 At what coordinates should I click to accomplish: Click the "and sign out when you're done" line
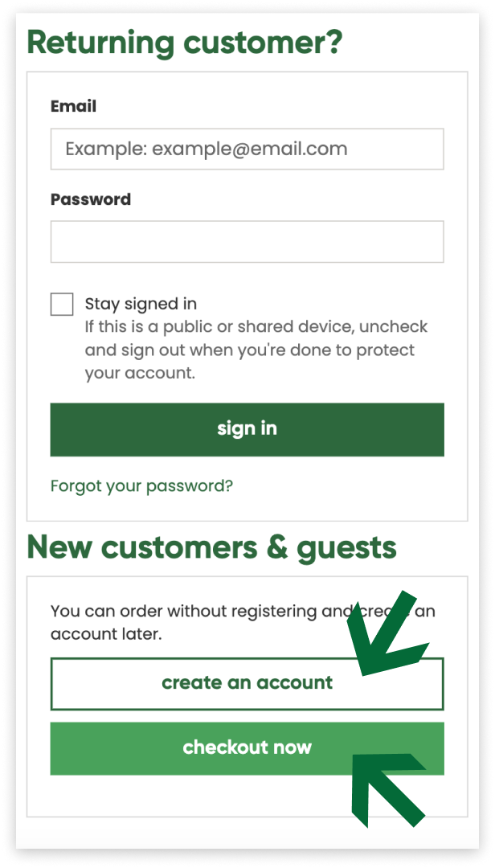click(250, 350)
